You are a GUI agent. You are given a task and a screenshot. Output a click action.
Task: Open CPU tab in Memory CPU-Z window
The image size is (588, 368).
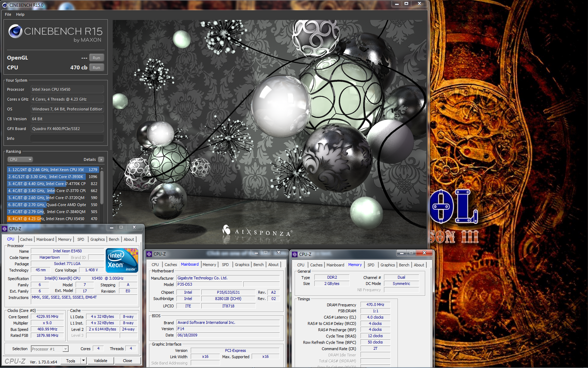point(301,265)
